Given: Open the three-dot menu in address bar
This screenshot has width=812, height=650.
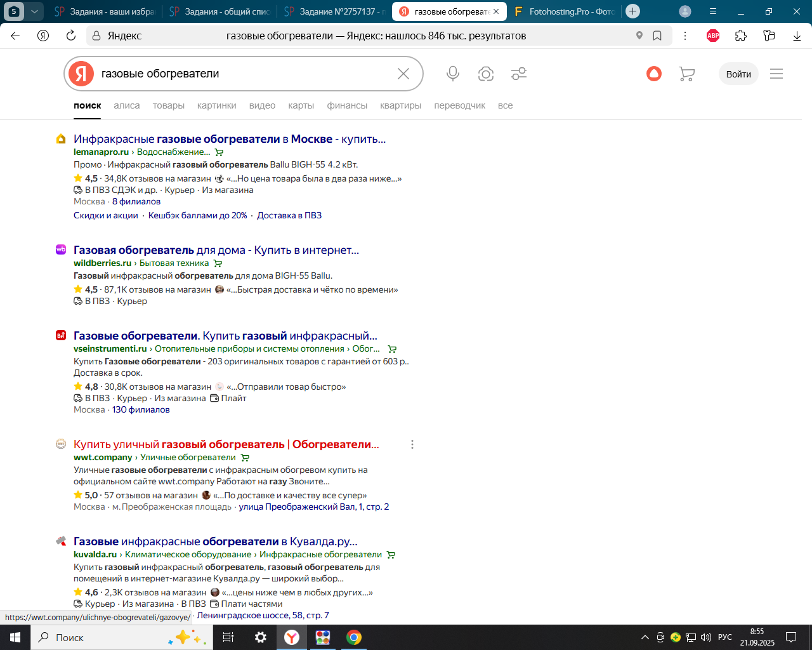Looking at the screenshot, I should 685,36.
